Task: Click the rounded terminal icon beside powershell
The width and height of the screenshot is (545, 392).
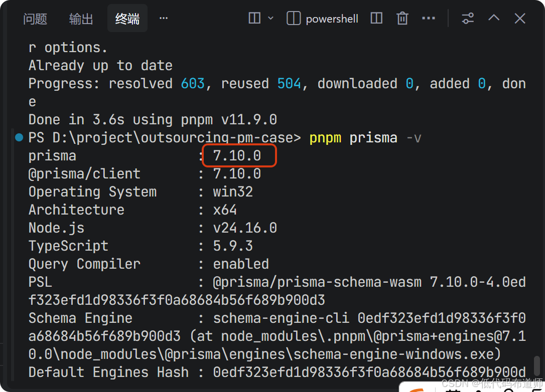Action: (x=294, y=18)
